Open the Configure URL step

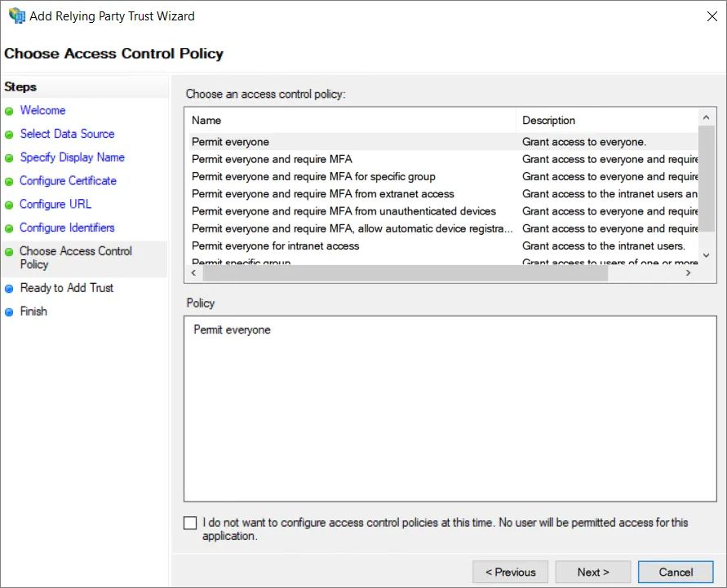click(x=55, y=204)
